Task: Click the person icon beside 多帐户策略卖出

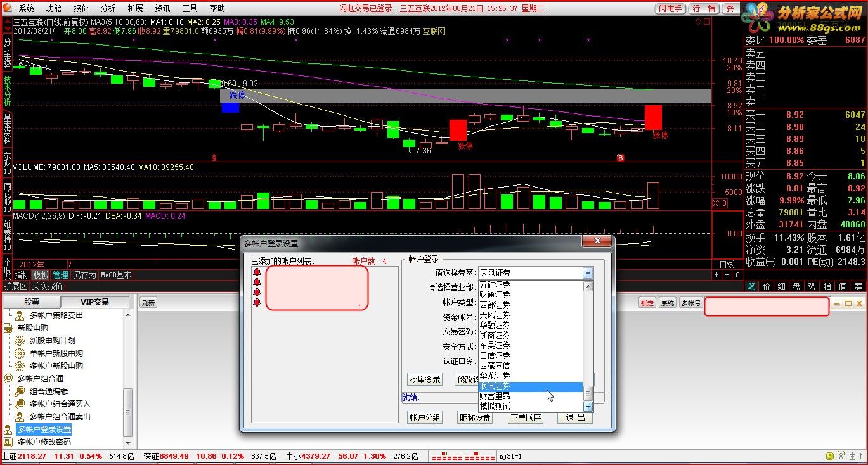Action: 20,315
